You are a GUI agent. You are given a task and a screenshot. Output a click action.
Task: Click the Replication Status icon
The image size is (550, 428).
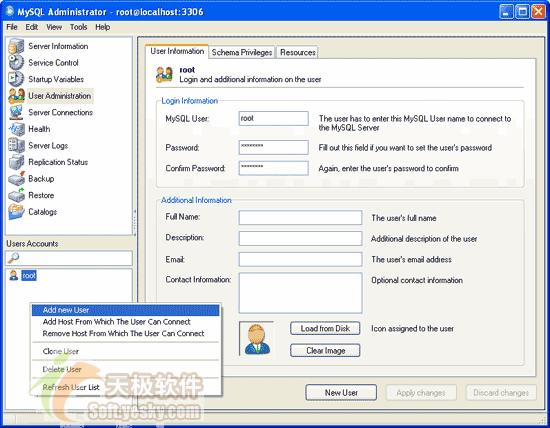(x=16, y=162)
